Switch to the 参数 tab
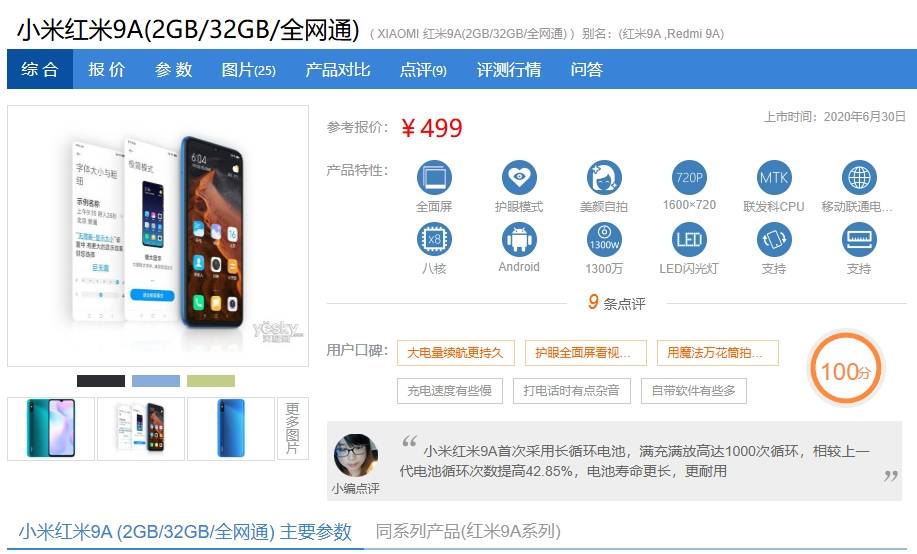 (x=174, y=70)
